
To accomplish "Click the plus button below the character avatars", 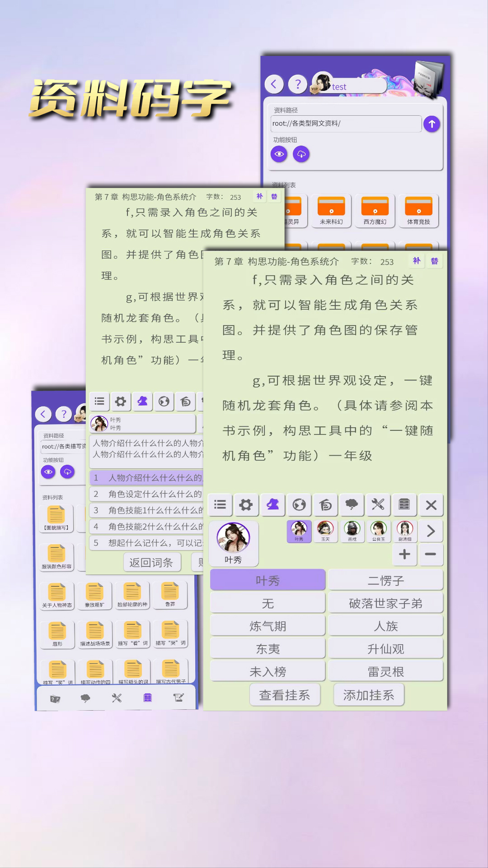I will [404, 554].
